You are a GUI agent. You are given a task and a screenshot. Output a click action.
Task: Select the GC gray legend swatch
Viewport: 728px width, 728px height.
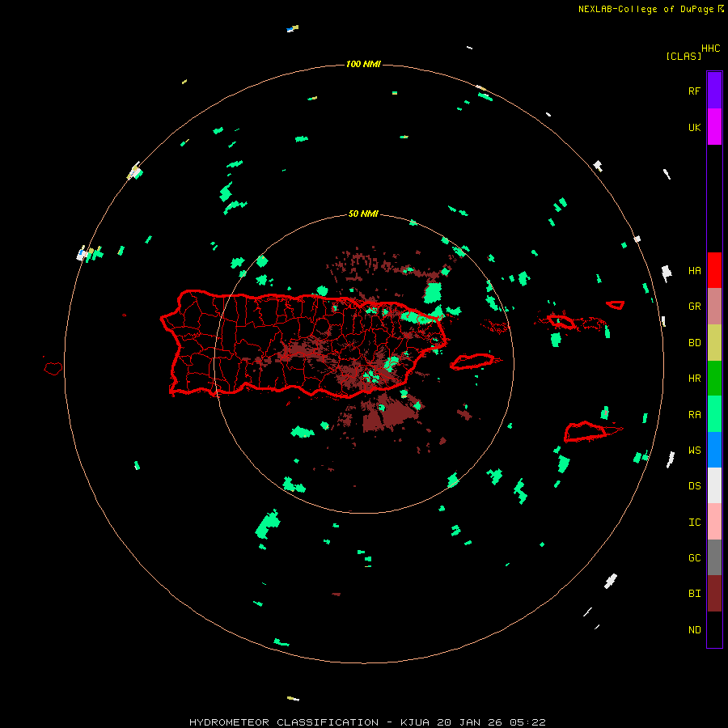(x=714, y=557)
